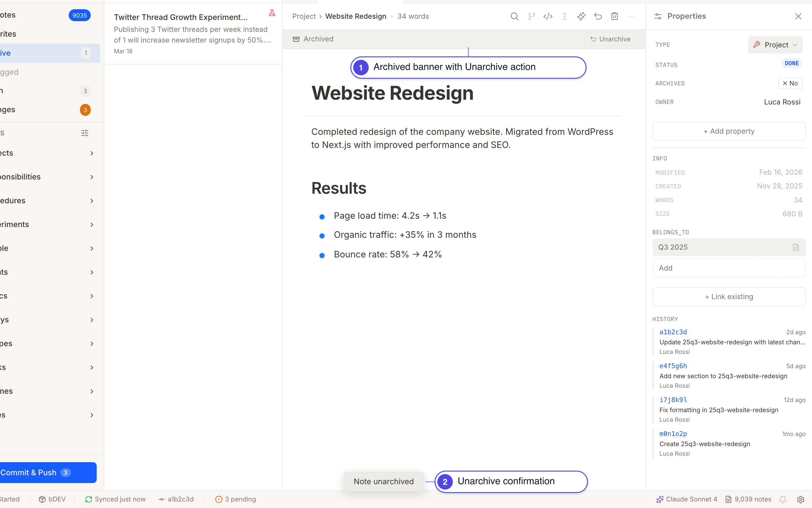812x508 pixels.
Task: Click the 'Bounce rate: 58% → 42%' bullet
Action: point(388,254)
